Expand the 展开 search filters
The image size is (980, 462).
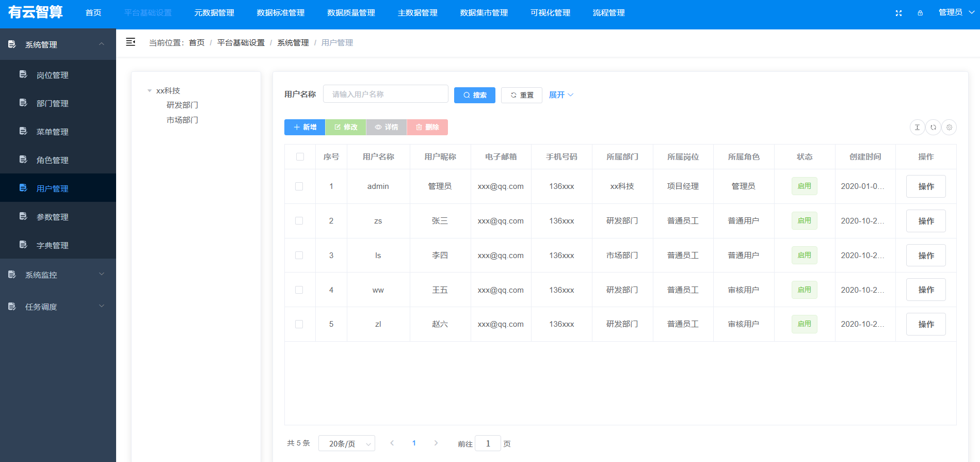click(561, 95)
